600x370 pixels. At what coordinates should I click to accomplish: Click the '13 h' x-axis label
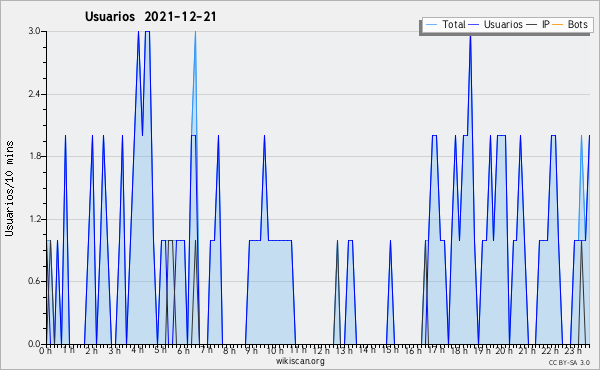click(344, 350)
